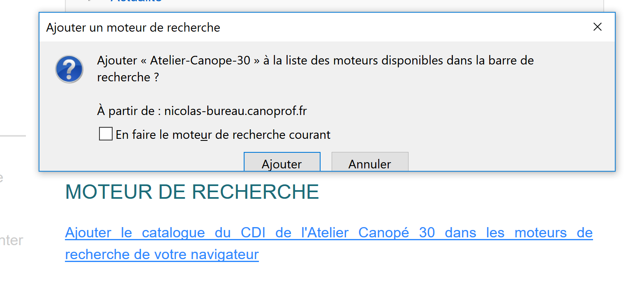Open the catalogue du CDI hyperlink

288,232
